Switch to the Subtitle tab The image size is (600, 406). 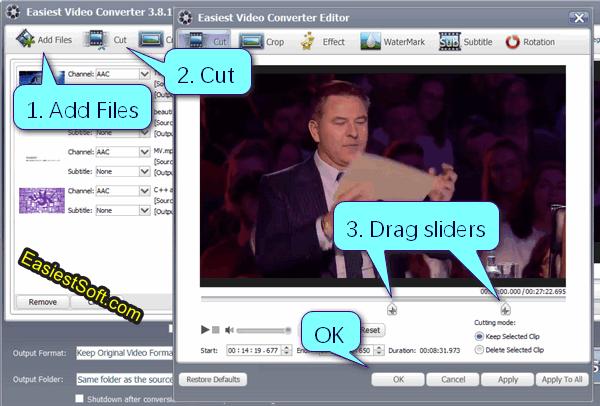click(465, 41)
